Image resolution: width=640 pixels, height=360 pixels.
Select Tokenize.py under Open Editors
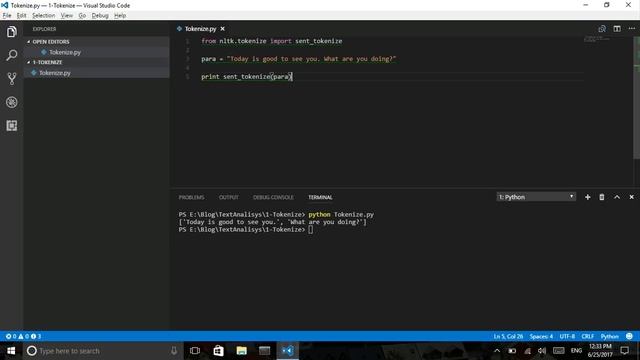[96, 52]
